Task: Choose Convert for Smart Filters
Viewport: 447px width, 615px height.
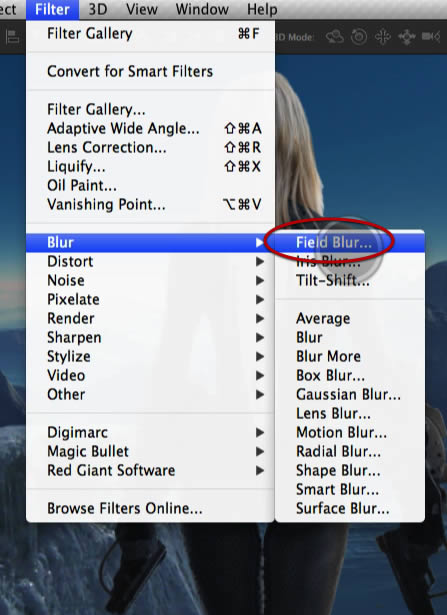Action: [150, 71]
